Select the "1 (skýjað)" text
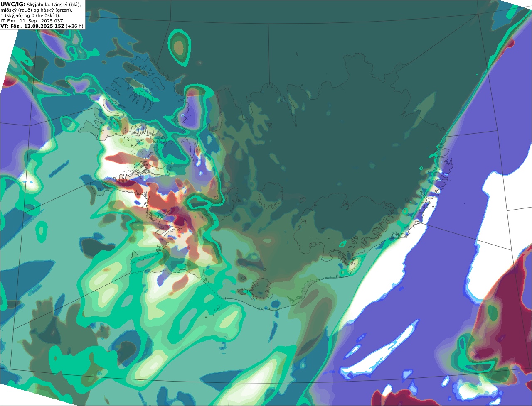 pyautogui.click(x=12, y=16)
